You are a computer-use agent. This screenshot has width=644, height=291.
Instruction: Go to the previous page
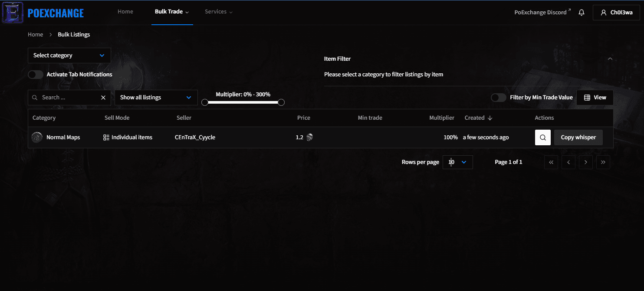click(x=568, y=162)
